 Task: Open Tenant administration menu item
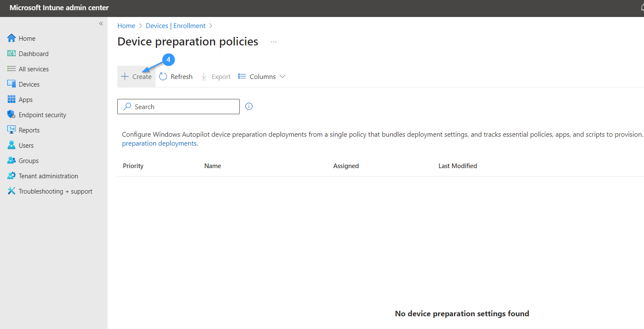pos(48,176)
